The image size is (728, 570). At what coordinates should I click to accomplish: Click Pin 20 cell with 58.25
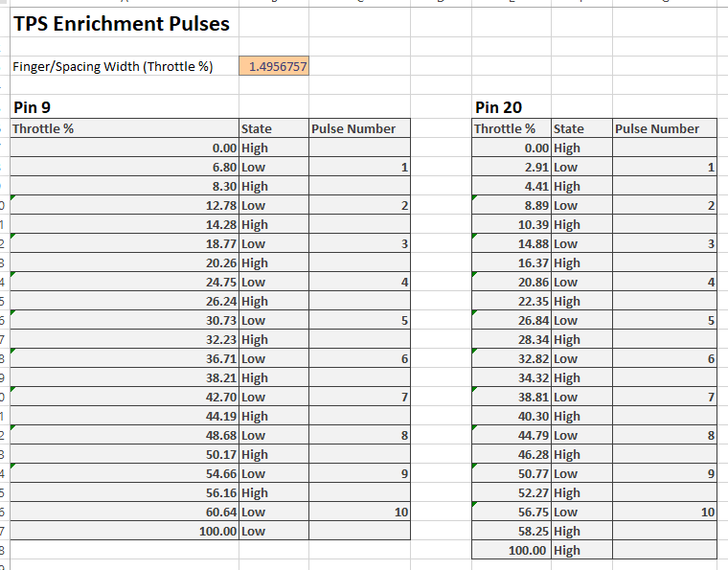click(512, 531)
